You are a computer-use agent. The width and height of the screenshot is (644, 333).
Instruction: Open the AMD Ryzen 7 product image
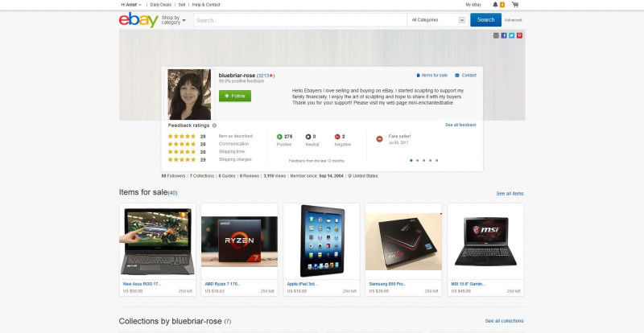239,241
